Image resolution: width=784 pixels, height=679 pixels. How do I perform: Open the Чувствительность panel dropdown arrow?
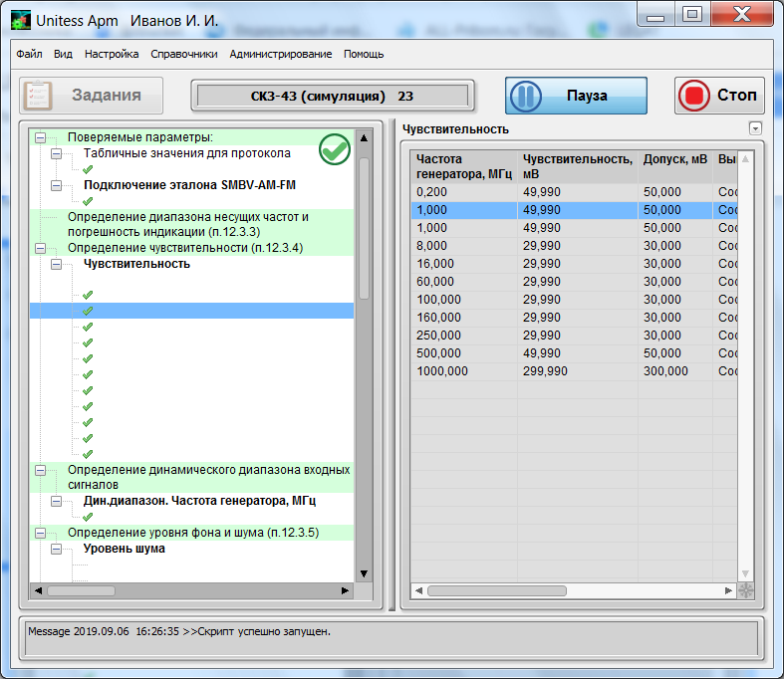click(755, 128)
